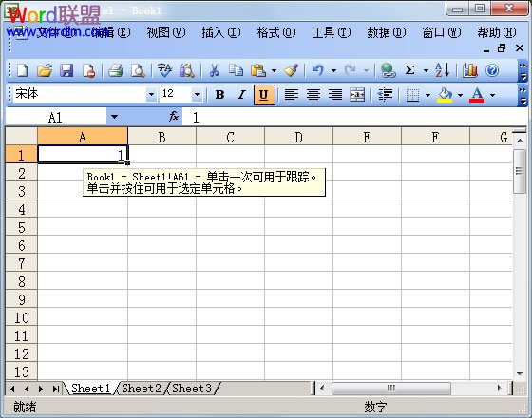
Task: Open the 窗口(W) menu
Action: (442, 32)
